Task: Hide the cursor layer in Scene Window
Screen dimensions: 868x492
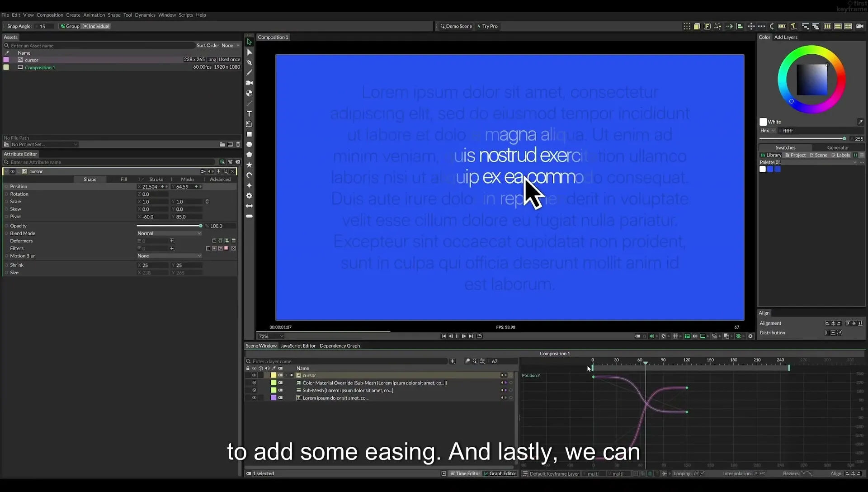Action: (x=254, y=375)
